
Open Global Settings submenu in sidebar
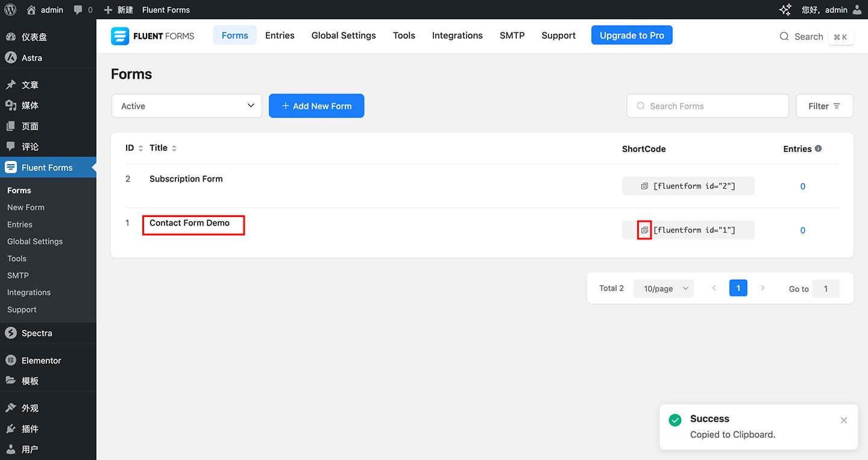pos(35,241)
